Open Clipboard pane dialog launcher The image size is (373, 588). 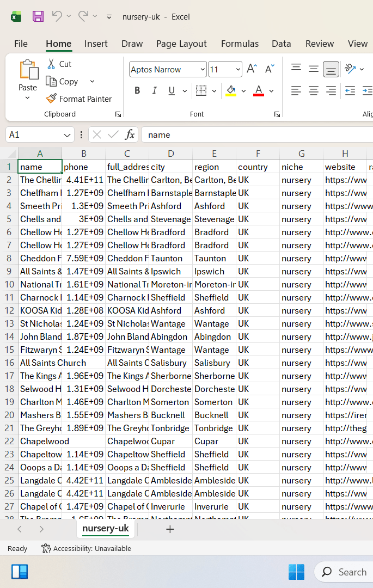point(118,114)
